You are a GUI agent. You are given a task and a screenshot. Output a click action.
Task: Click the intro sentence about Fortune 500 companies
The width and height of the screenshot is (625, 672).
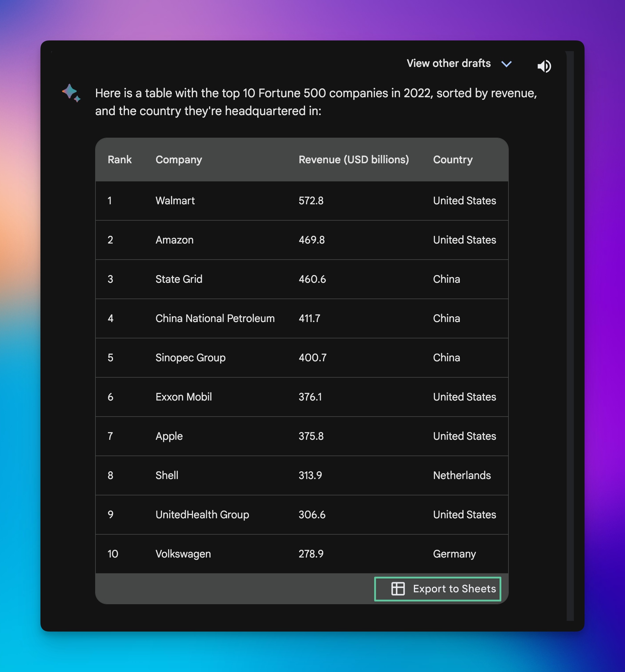coord(316,102)
